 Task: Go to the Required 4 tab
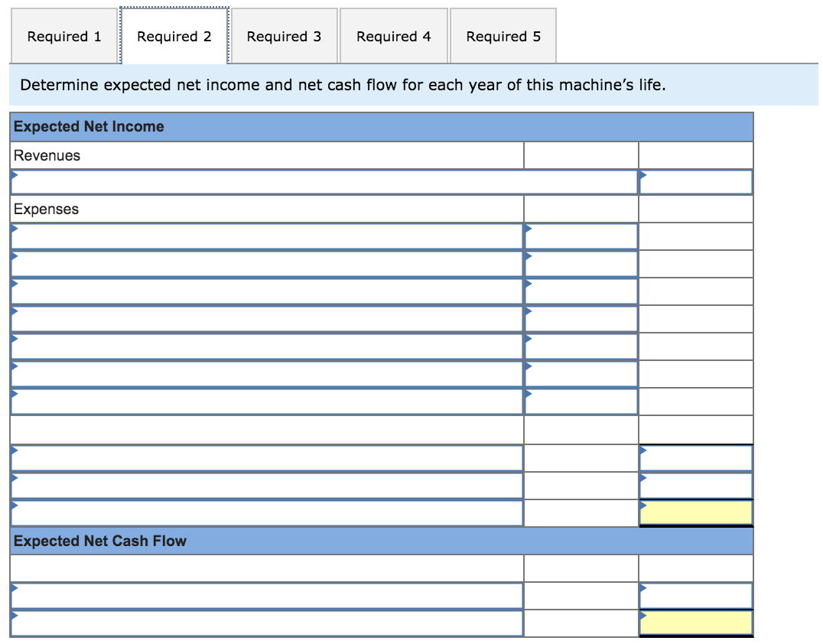point(394,36)
